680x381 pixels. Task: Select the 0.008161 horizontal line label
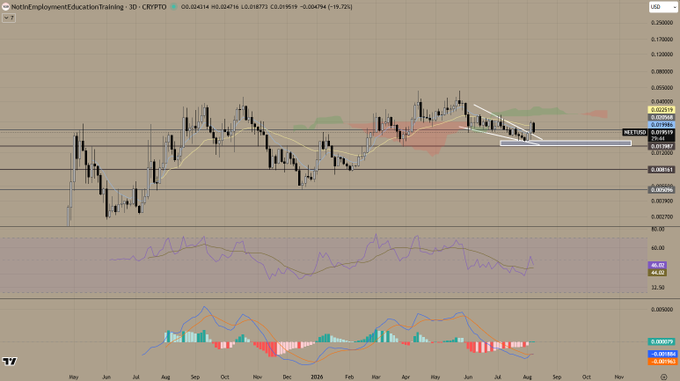click(x=661, y=169)
